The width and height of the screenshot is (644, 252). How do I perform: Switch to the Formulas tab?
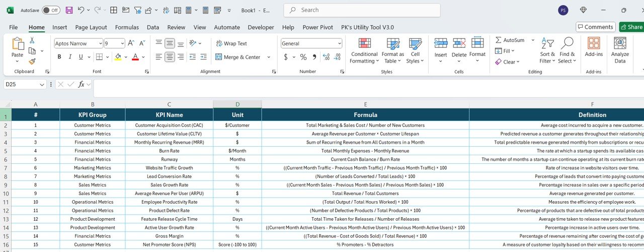pos(127,27)
